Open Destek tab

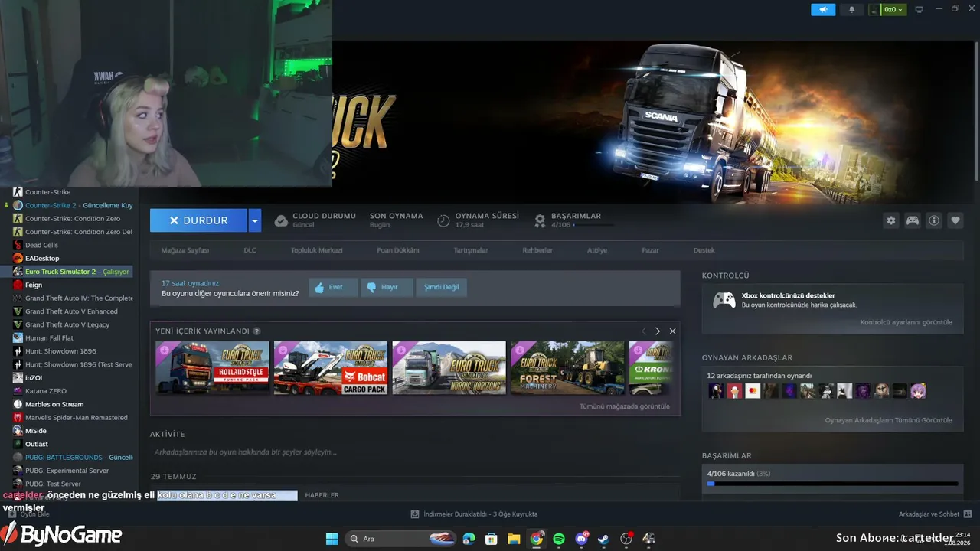[x=704, y=250]
